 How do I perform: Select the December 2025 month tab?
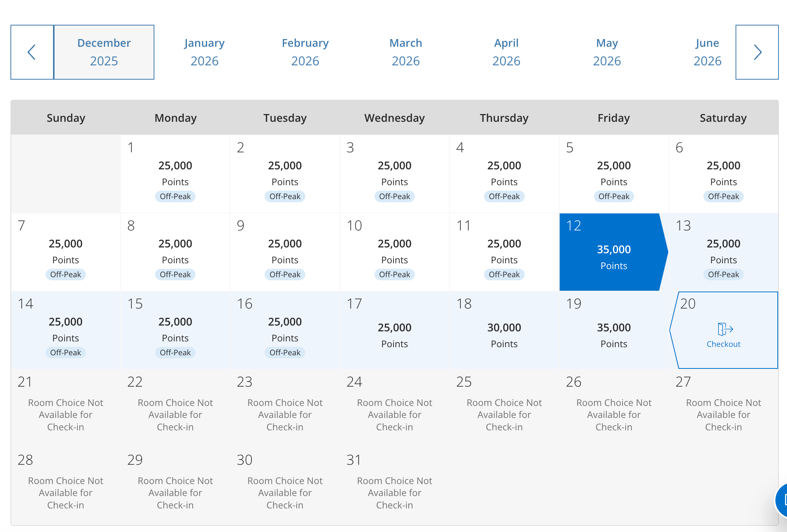(104, 52)
